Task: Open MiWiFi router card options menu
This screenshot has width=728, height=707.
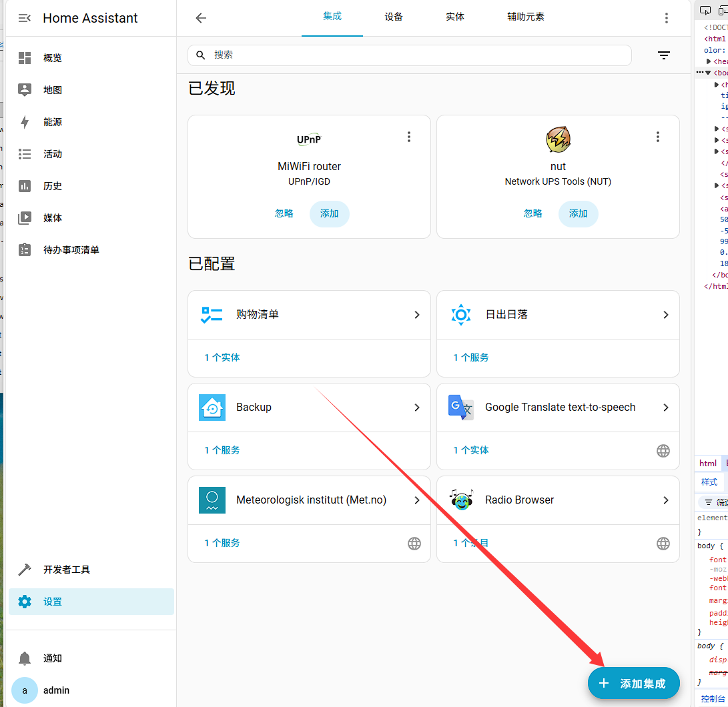Action: (x=409, y=137)
